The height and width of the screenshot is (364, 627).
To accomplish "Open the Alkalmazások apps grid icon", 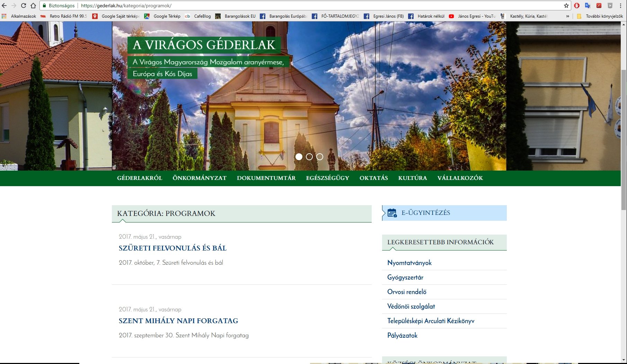I will coord(4,16).
